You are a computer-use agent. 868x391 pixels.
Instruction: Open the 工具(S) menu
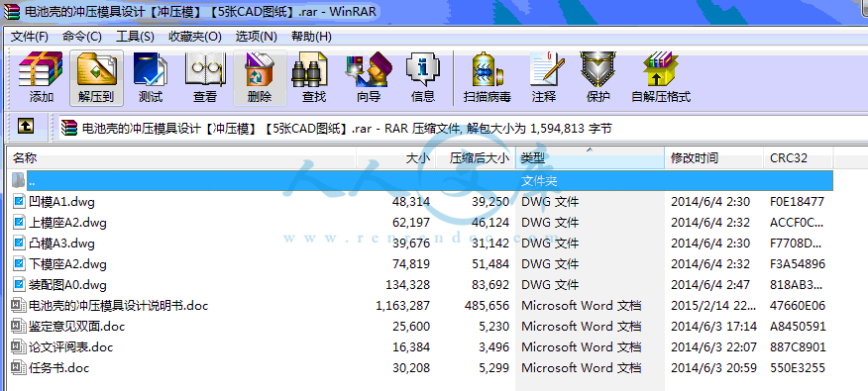[135, 37]
